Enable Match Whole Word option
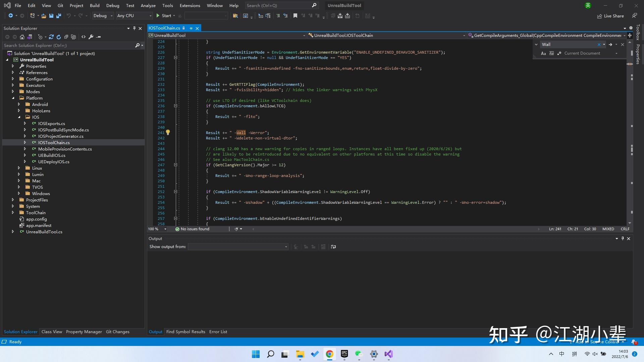644x362 pixels. [x=552, y=53]
